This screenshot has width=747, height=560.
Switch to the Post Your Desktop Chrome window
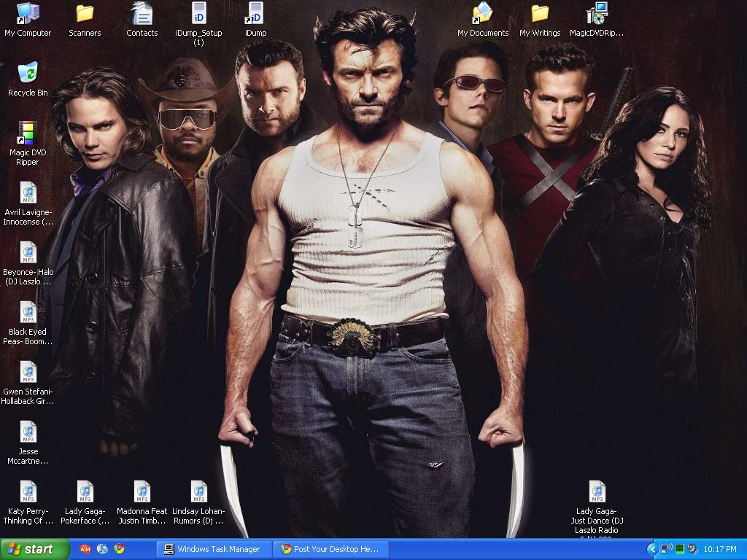pyautogui.click(x=330, y=549)
